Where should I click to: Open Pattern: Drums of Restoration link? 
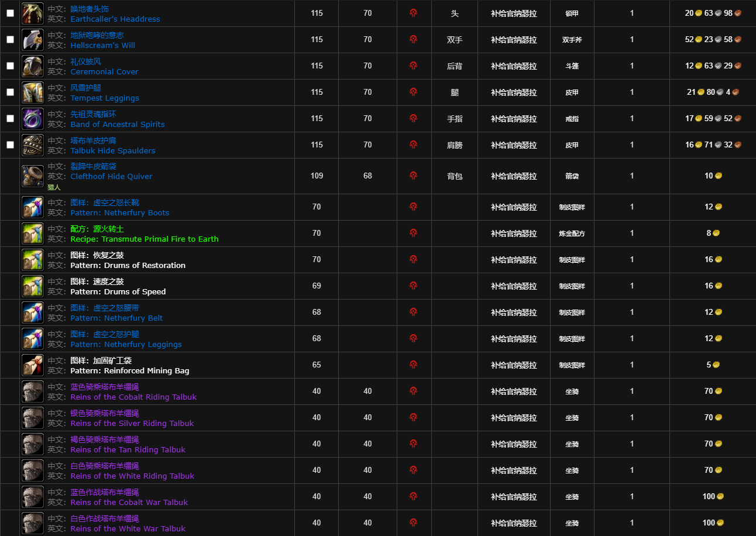pyautogui.click(x=128, y=265)
